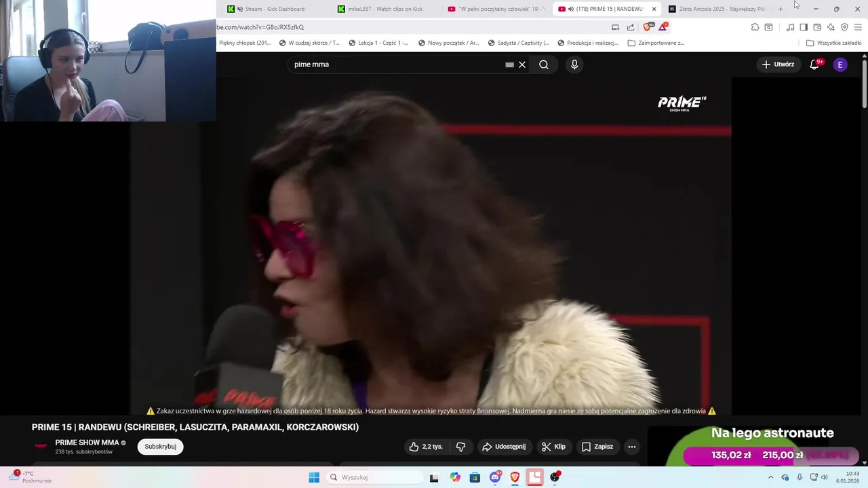The height and width of the screenshot is (488, 868).
Task: Click the tray microphone icon
Action: click(800, 477)
